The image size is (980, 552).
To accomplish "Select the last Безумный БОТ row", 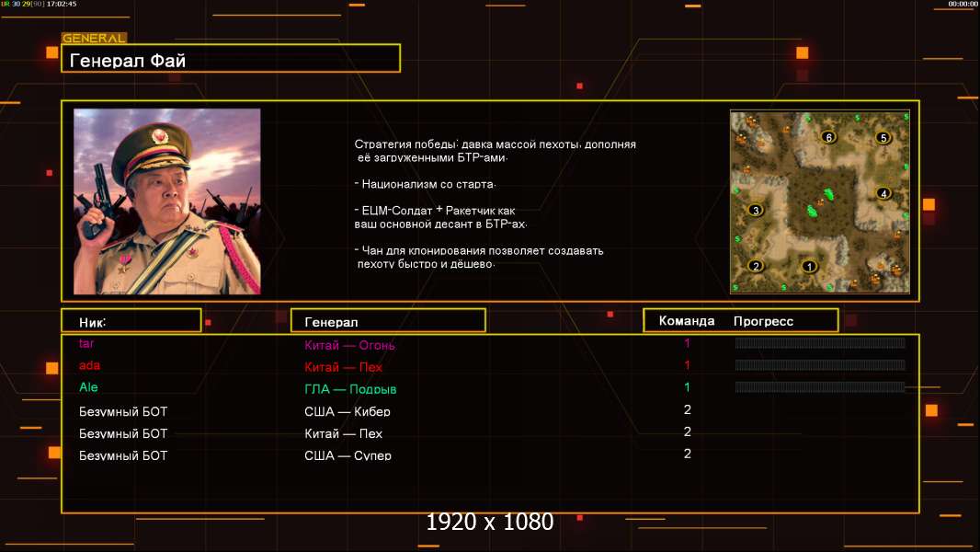I will tap(490, 455).
